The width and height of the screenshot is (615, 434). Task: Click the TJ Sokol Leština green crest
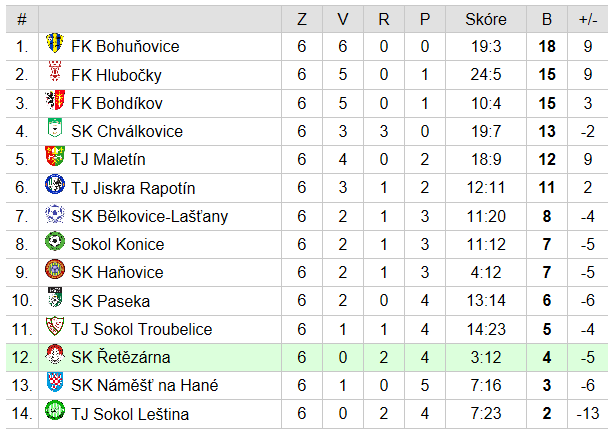(55, 410)
